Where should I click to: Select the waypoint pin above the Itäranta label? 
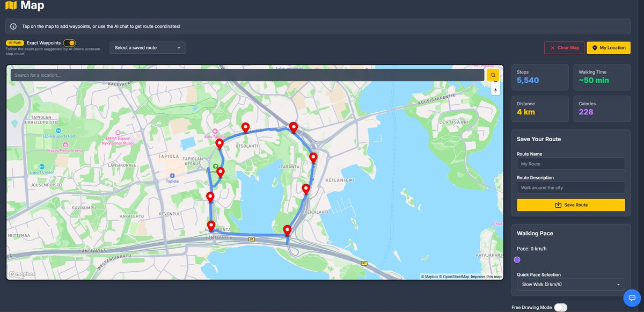[313, 158]
